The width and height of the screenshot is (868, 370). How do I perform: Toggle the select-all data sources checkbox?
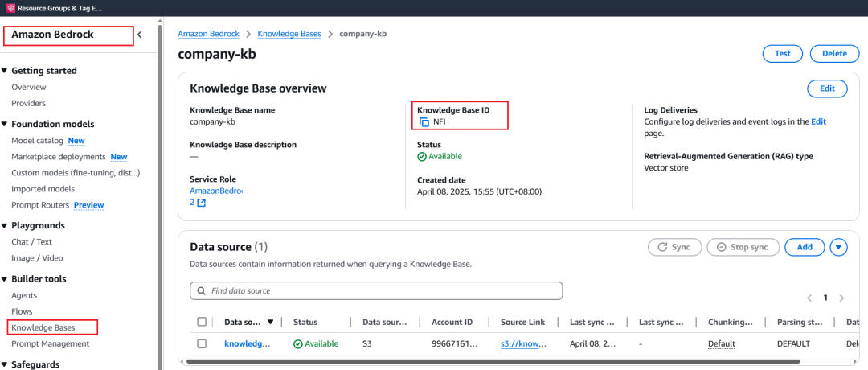tap(202, 322)
